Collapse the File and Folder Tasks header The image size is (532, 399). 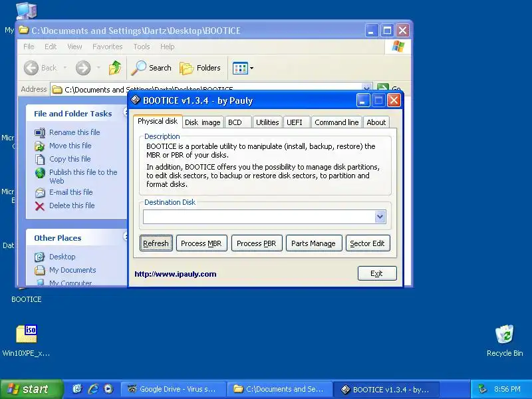point(125,112)
